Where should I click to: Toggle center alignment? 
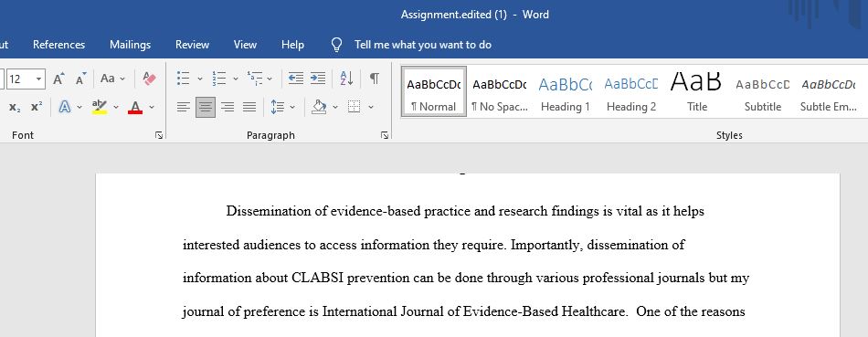(206, 108)
